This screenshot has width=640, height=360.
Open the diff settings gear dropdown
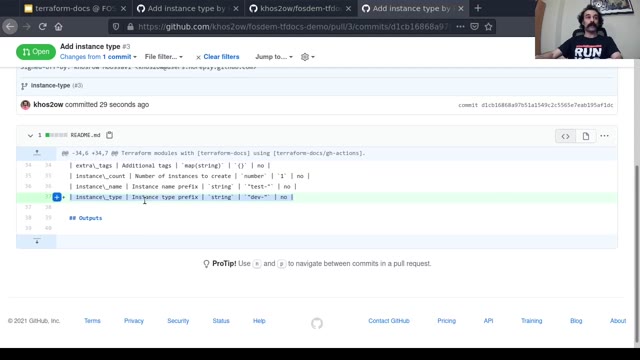[x=307, y=57]
